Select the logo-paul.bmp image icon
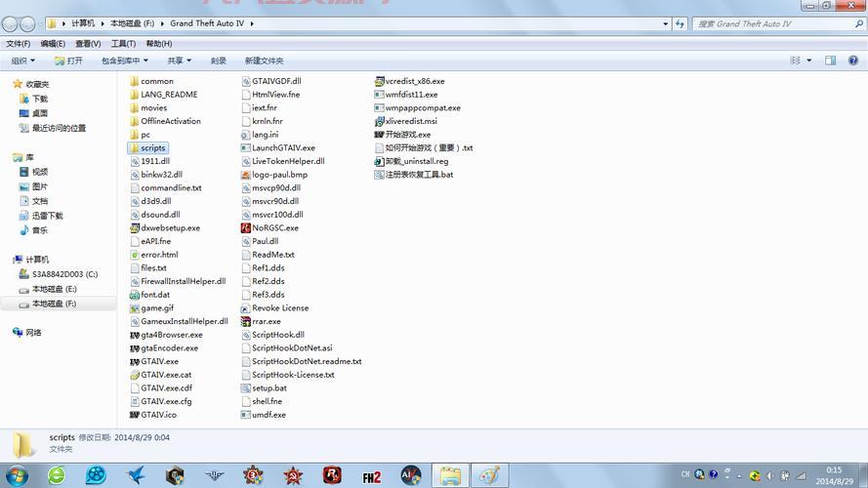Image resolution: width=868 pixels, height=488 pixels. tap(246, 175)
